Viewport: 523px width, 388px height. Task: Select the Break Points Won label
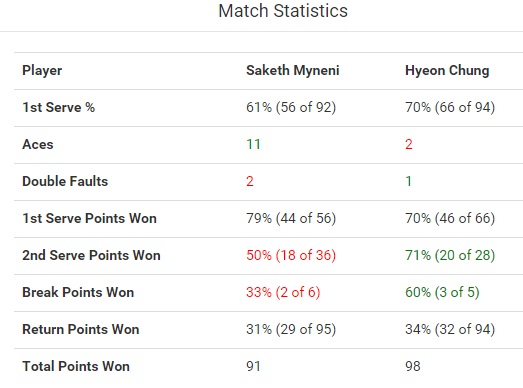78,293
